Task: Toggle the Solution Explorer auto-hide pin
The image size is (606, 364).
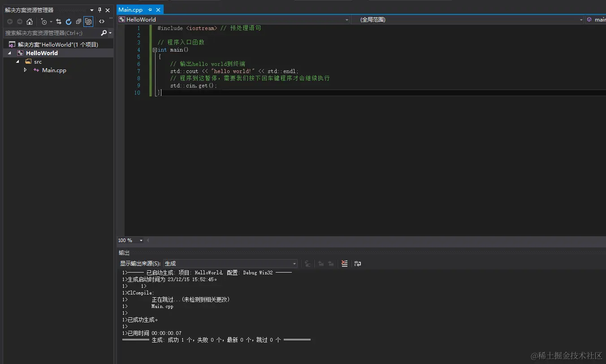Action: (100, 10)
